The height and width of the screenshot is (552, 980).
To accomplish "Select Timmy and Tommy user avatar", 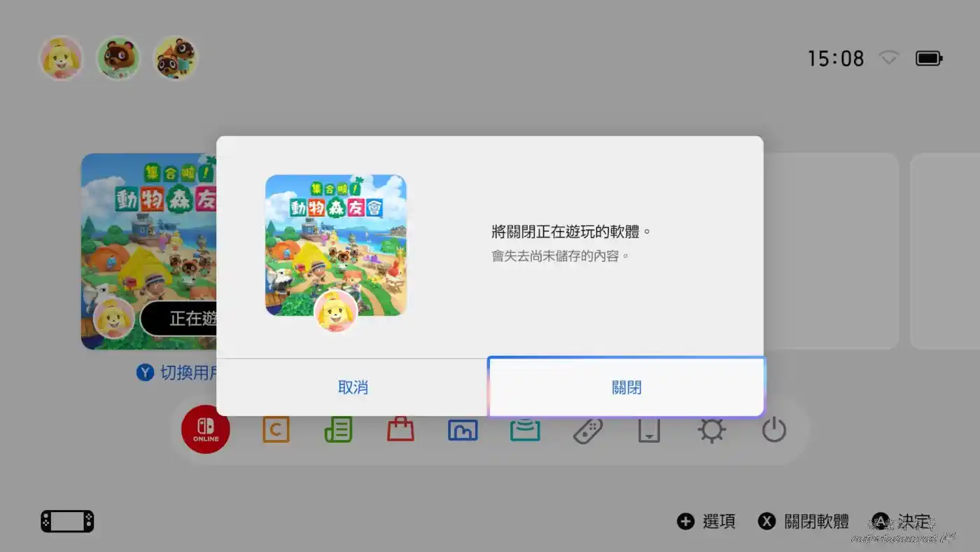I will pos(176,58).
